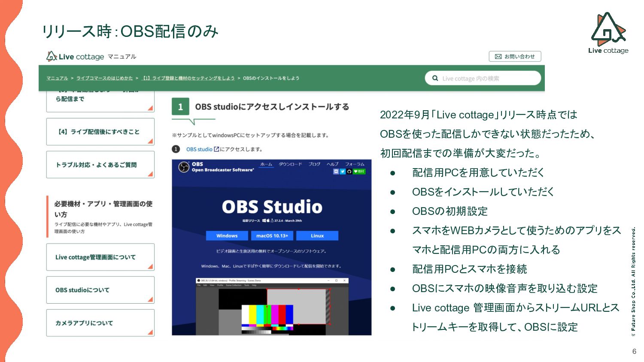Image resolution: width=644 pixels, height=362 pixels.
Task: Open the partly hidden ら配信まで sidebar item
Action: tap(100, 101)
